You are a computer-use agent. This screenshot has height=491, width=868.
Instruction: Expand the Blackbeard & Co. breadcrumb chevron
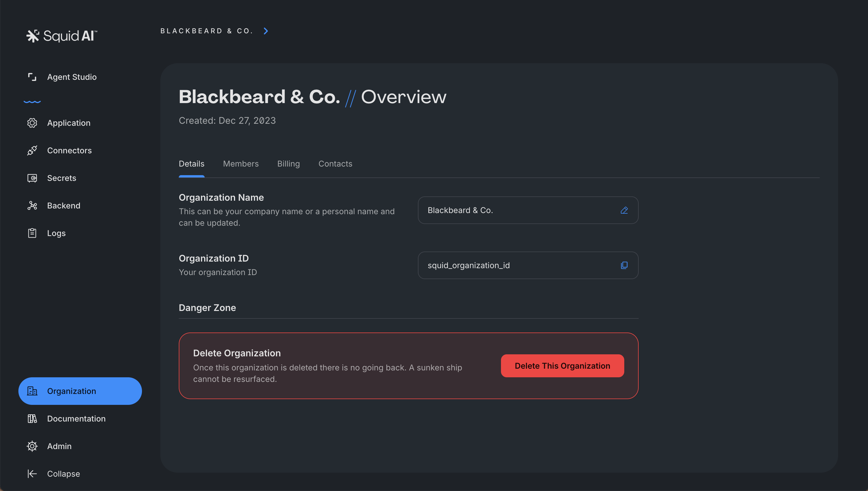pos(266,31)
